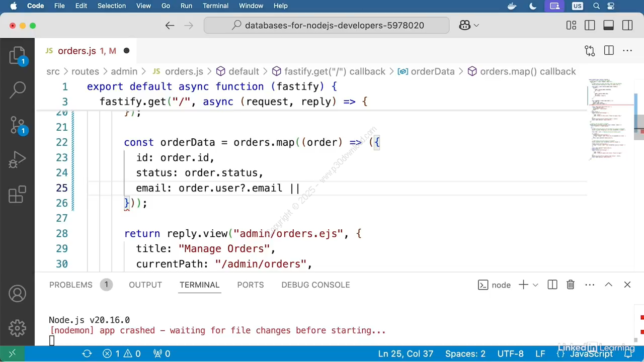Toggle the bottom panel visibility

[x=608, y=26]
